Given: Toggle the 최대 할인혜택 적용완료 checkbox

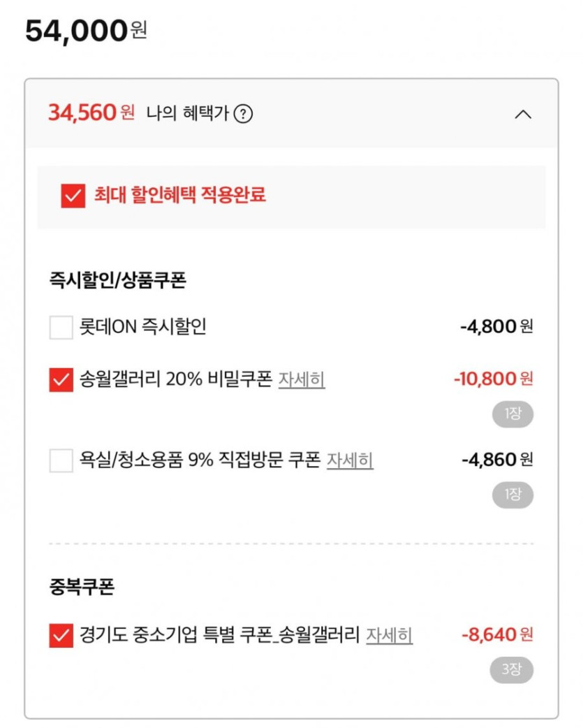Looking at the screenshot, I should (73, 196).
